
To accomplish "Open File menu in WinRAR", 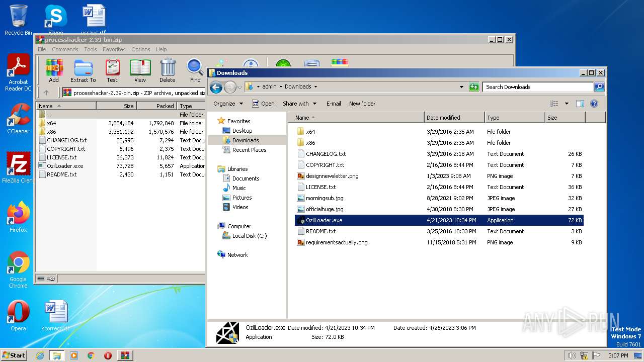I will [42, 49].
